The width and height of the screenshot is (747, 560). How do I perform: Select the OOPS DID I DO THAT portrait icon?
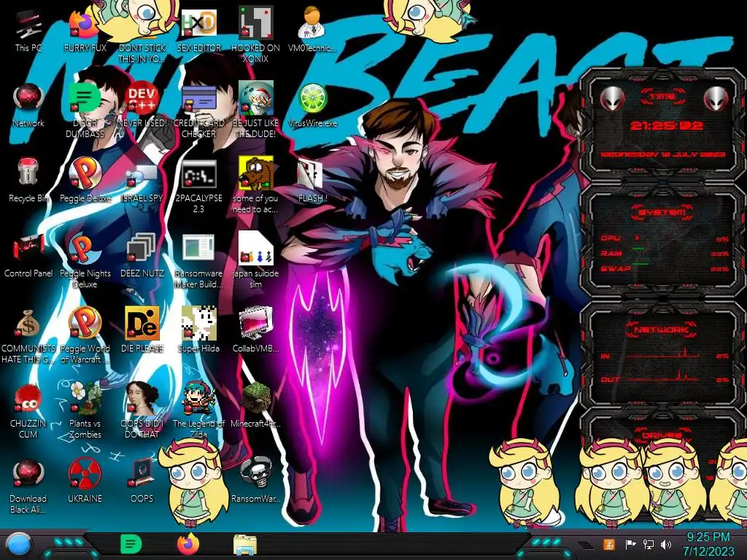(x=142, y=411)
